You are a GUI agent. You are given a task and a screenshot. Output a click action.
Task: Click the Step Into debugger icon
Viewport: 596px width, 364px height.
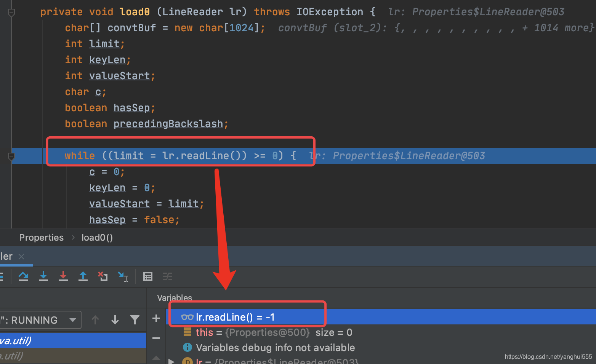[43, 276]
